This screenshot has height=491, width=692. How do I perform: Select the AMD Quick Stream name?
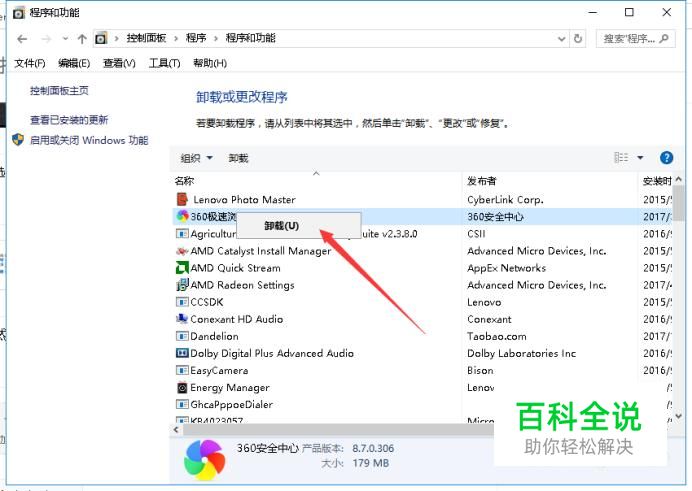(x=235, y=268)
